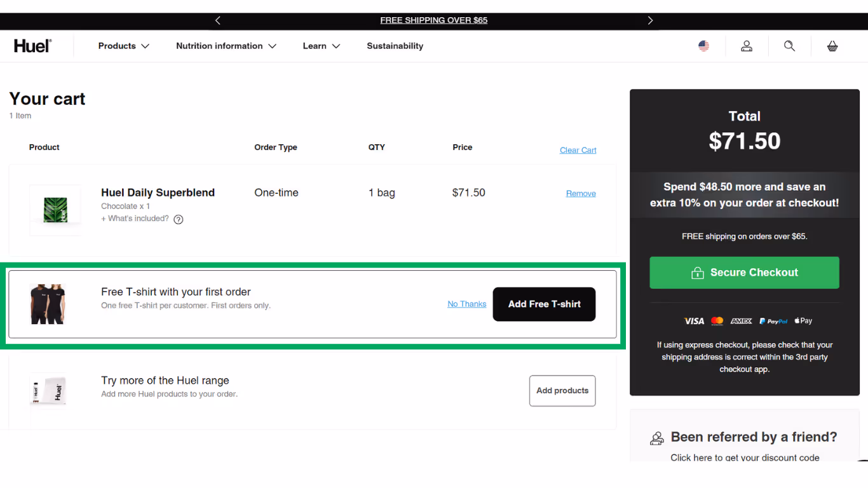
Task: Click the referred by a friend icon
Action: tap(657, 438)
